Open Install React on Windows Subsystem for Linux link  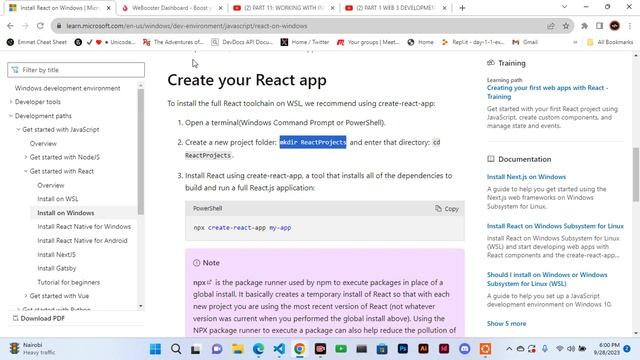coord(555,226)
